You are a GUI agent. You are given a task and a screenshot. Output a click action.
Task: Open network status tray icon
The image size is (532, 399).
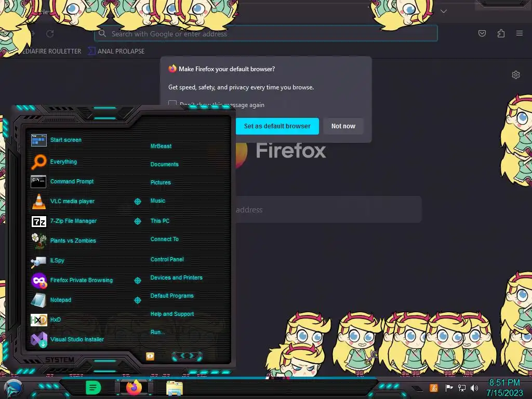pos(462,388)
